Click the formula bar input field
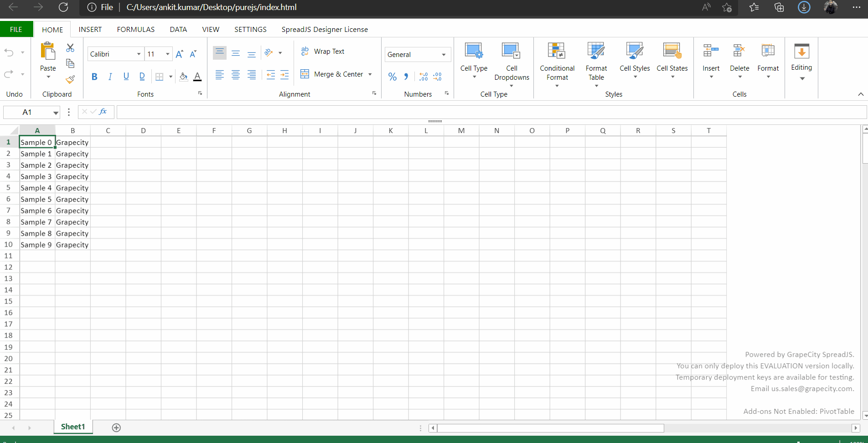 click(x=491, y=112)
